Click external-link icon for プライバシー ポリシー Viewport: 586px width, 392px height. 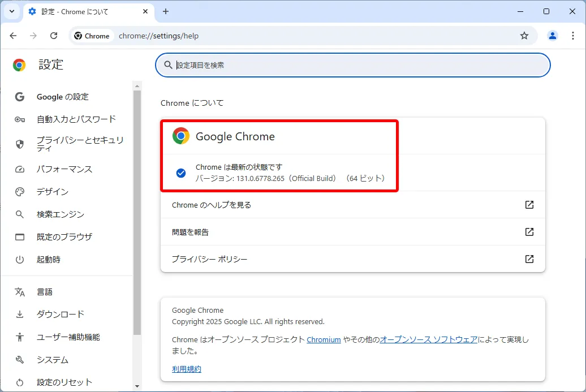coord(529,259)
